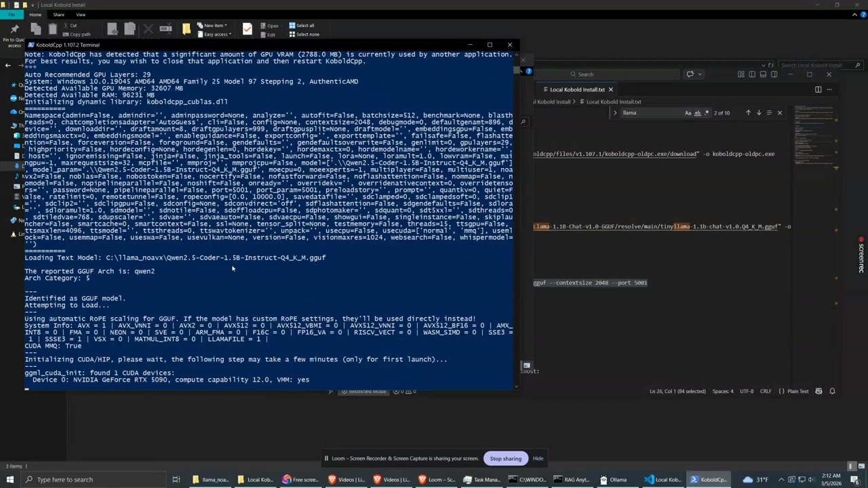Click the Delete X icon in Explorer ribbon
This screenshot has width=868, height=488.
coord(148,29)
